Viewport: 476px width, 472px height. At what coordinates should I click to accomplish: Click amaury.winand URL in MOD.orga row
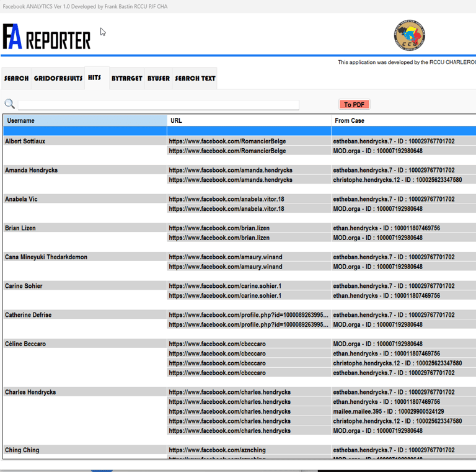coord(249,267)
